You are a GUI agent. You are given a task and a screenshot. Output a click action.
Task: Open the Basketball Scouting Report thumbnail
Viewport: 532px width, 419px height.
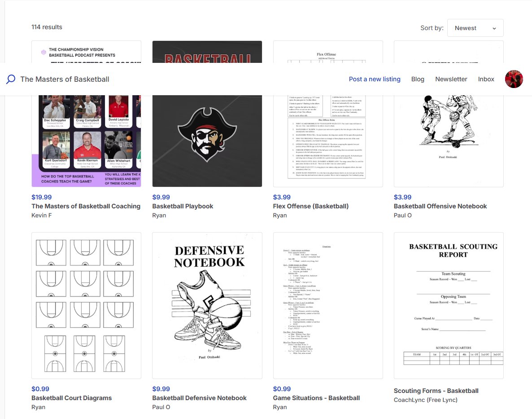(x=449, y=305)
